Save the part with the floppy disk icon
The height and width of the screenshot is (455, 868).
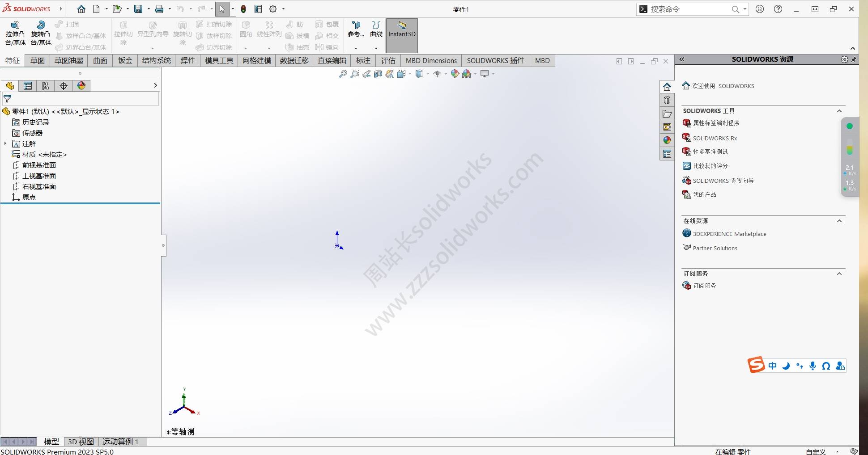pos(138,9)
